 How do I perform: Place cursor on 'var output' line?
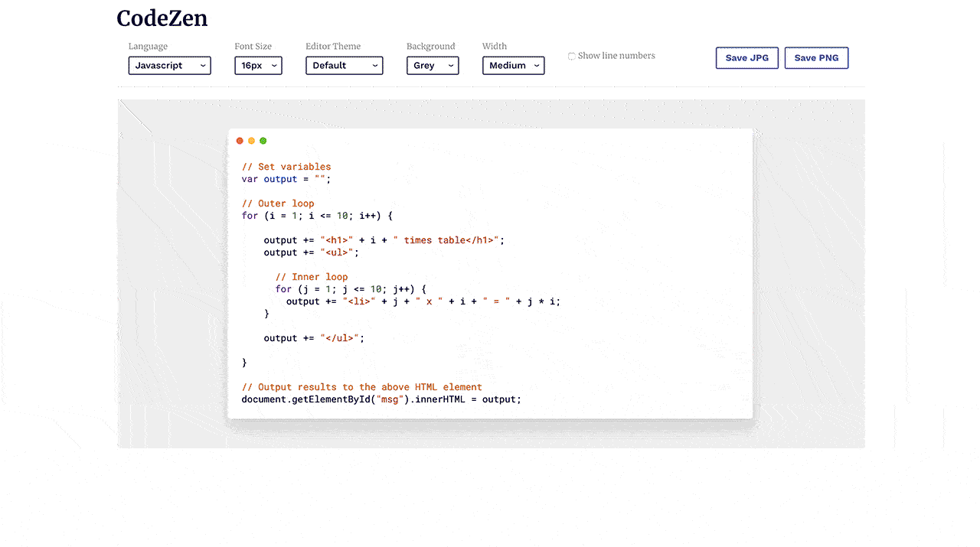coord(286,179)
